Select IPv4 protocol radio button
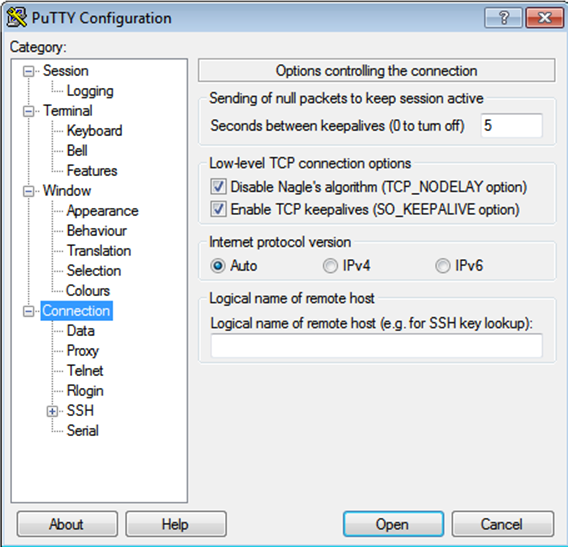 [330, 266]
